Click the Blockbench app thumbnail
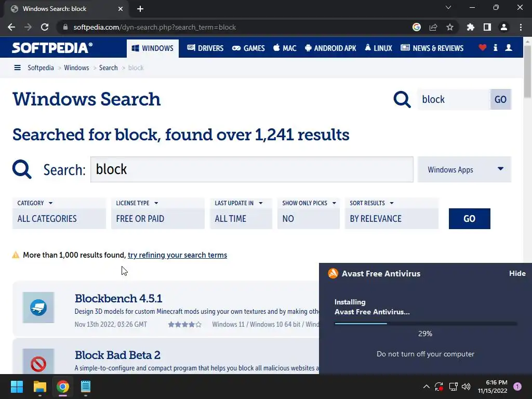532x399 pixels. [38, 308]
